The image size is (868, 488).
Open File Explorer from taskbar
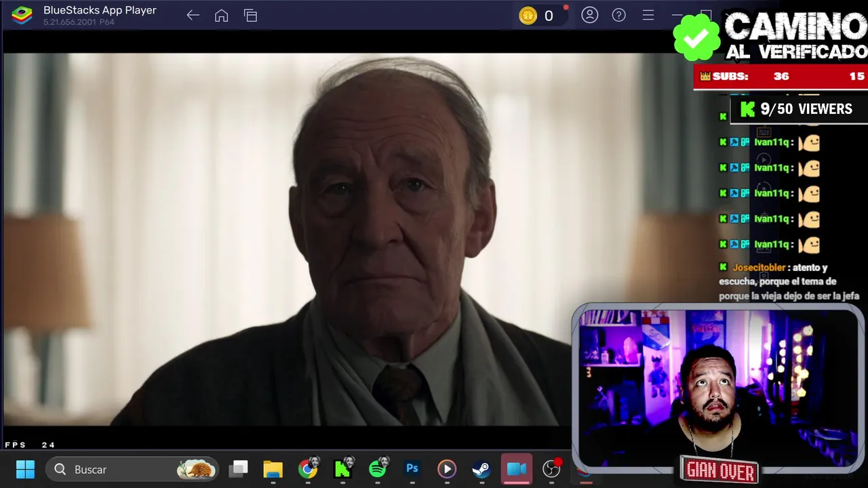tap(273, 469)
